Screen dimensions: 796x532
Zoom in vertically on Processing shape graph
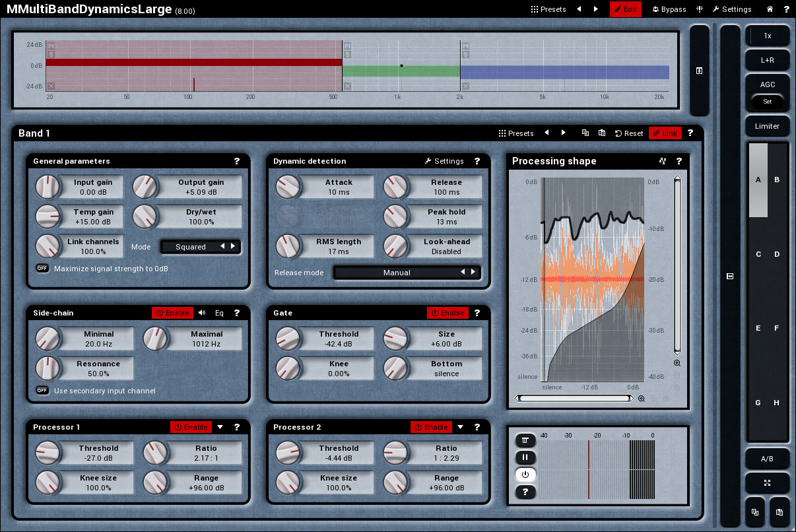pos(677,363)
